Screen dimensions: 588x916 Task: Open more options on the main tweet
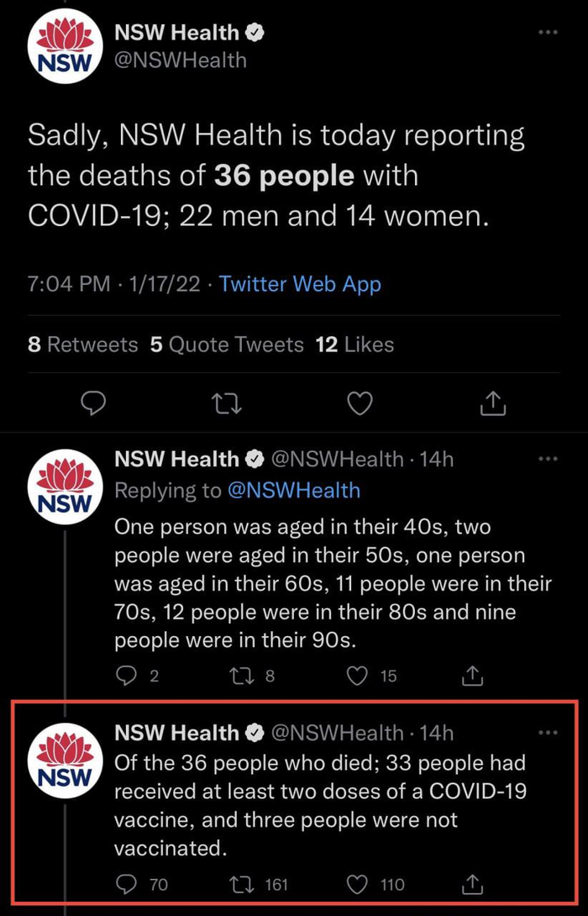[x=548, y=33]
